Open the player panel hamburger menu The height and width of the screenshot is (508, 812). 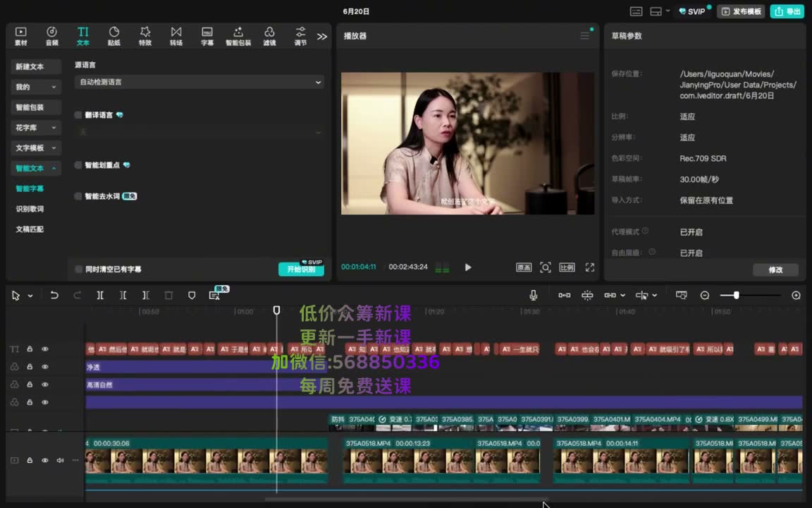[x=584, y=36]
